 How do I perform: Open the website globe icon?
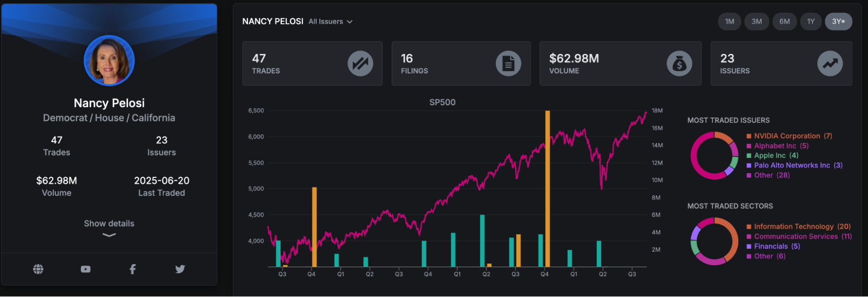click(38, 269)
